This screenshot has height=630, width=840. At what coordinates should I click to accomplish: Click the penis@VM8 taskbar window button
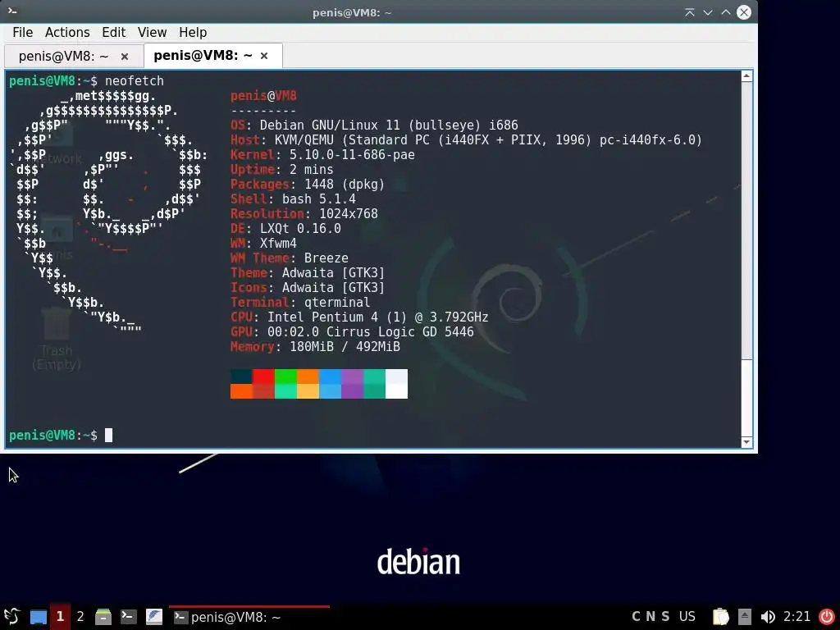coord(249,617)
